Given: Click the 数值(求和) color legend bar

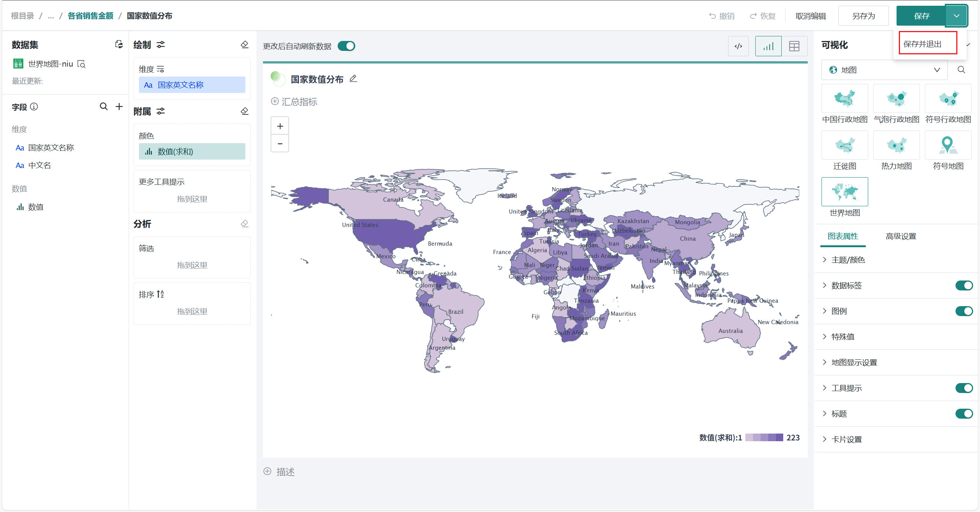Looking at the screenshot, I should point(764,437).
